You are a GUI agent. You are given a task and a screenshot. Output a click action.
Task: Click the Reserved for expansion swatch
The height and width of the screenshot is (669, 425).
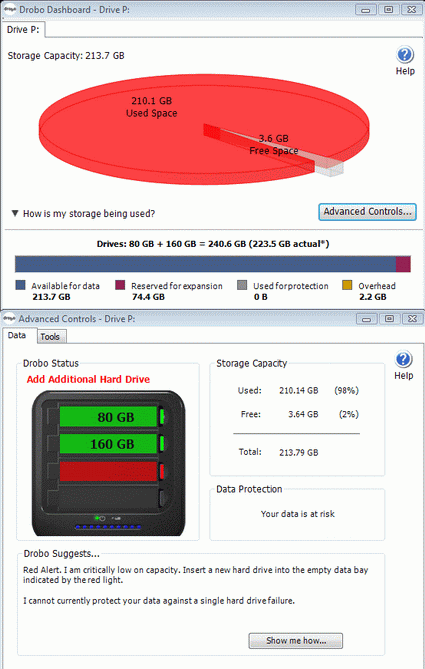(120, 285)
